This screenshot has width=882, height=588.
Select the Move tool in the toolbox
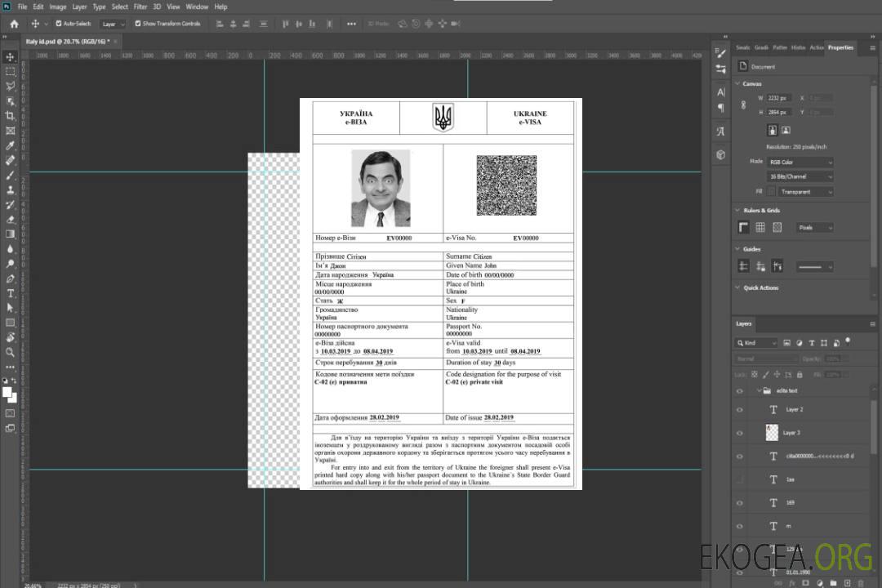[10, 57]
